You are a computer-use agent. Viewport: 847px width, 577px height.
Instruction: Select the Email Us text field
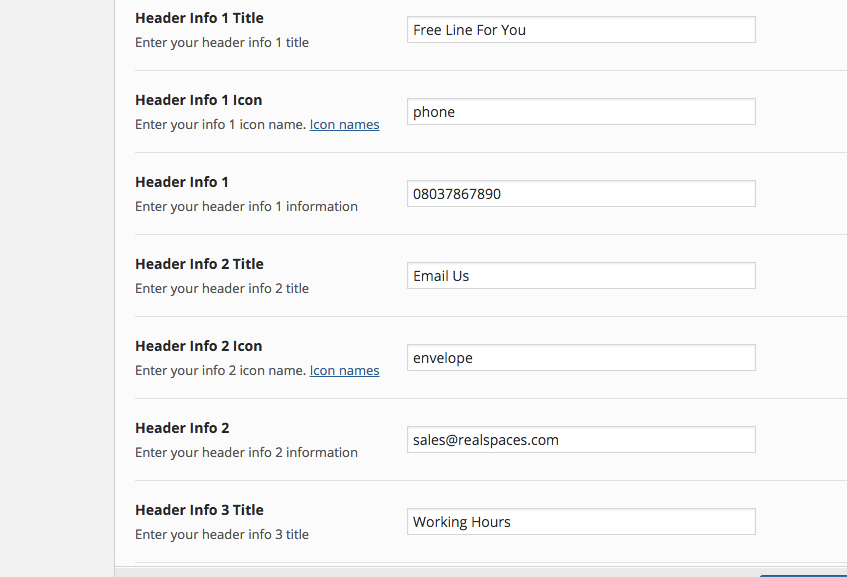point(581,276)
